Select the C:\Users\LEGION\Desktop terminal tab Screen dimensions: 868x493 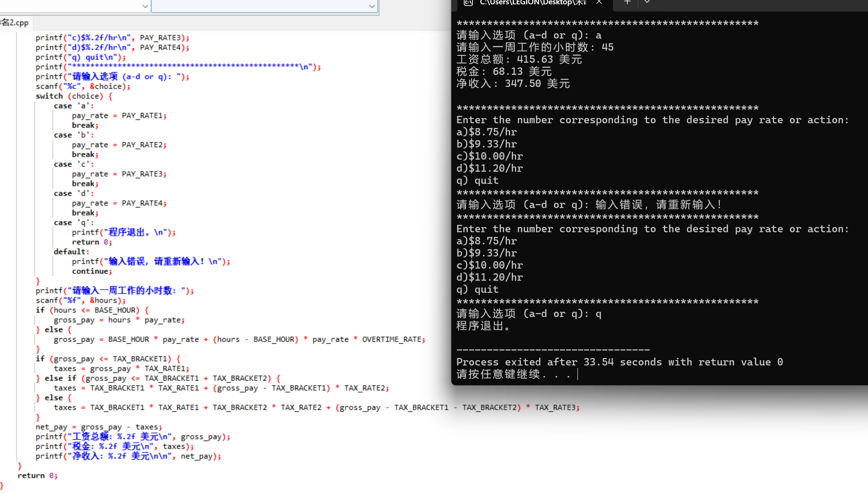(533, 3)
